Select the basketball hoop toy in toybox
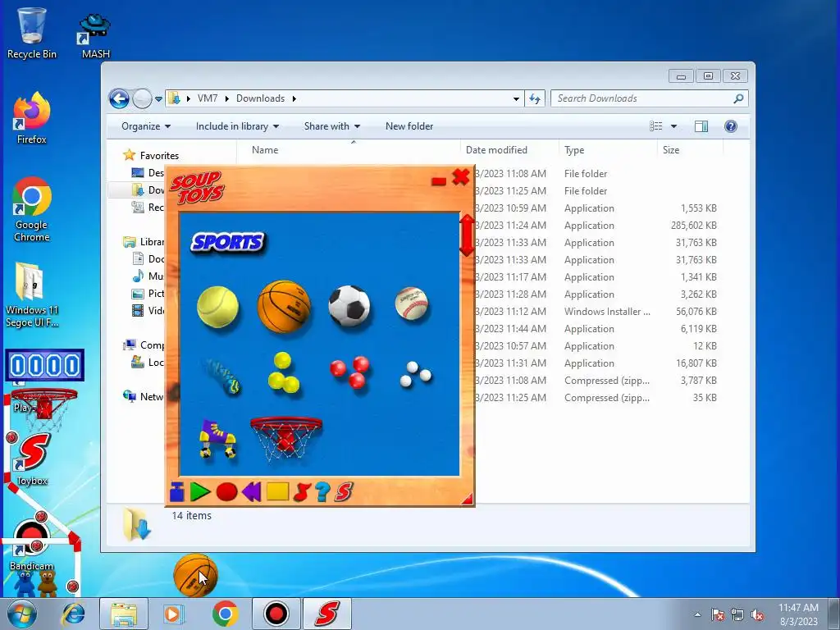 pyautogui.click(x=286, y=438)
